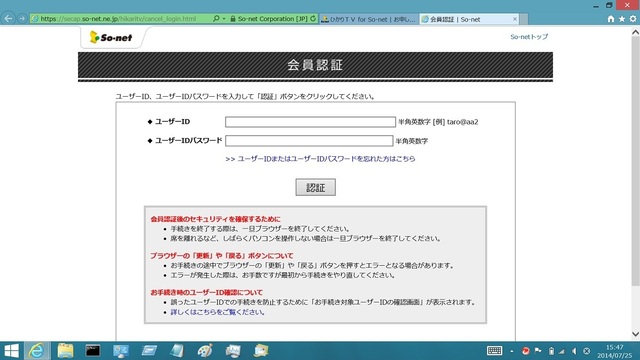The image size is (640, 360).
Task: Click the ユーザーID field label
Action: [x=172, y=122]
